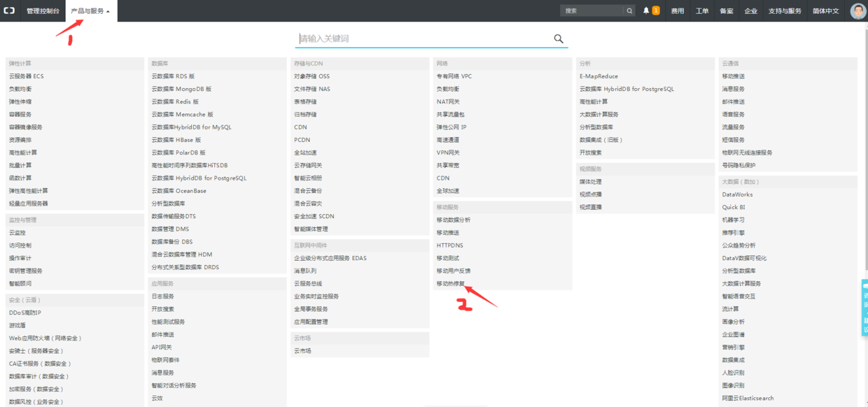
Task: Open 云数据库HybridDB for MySQL
Action: click(x=191, y=127)
